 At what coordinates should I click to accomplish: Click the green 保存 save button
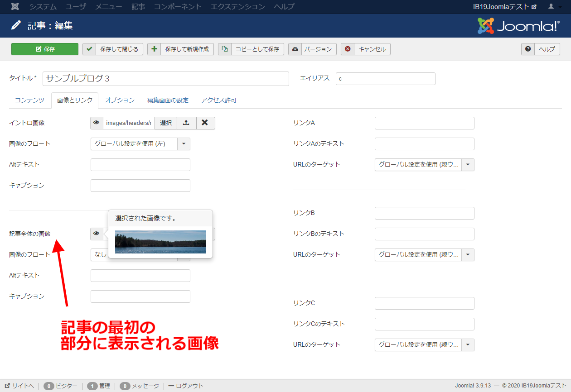click(x=45, y=49)
